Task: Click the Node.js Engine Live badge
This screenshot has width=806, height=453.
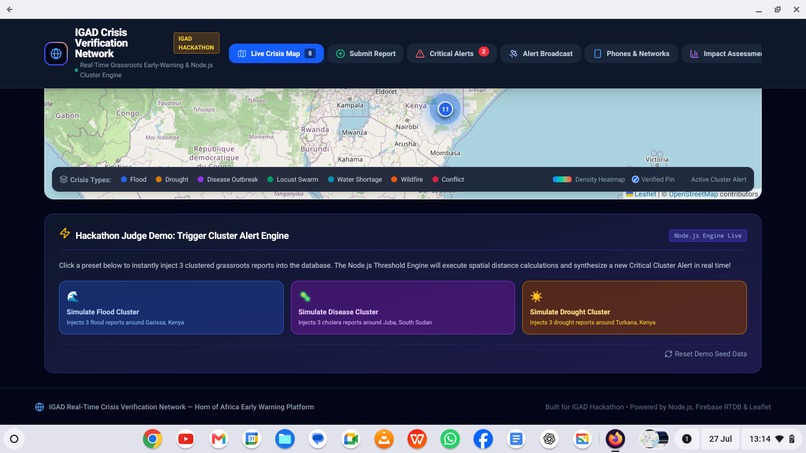Action: pos(707,235)
